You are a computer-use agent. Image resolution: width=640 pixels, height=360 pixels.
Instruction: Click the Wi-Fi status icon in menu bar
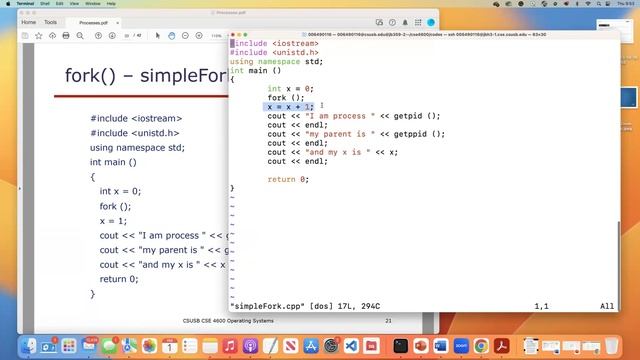(588, 3)
